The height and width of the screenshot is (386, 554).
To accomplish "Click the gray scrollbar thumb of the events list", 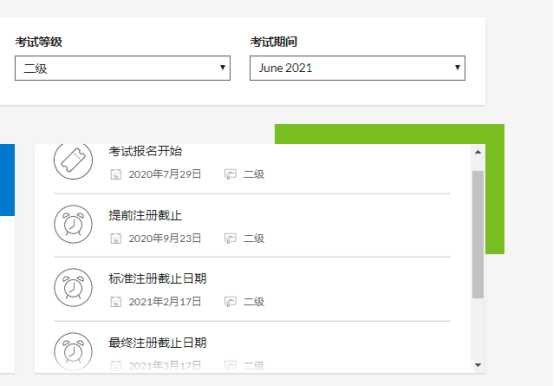I will (478, 234).
